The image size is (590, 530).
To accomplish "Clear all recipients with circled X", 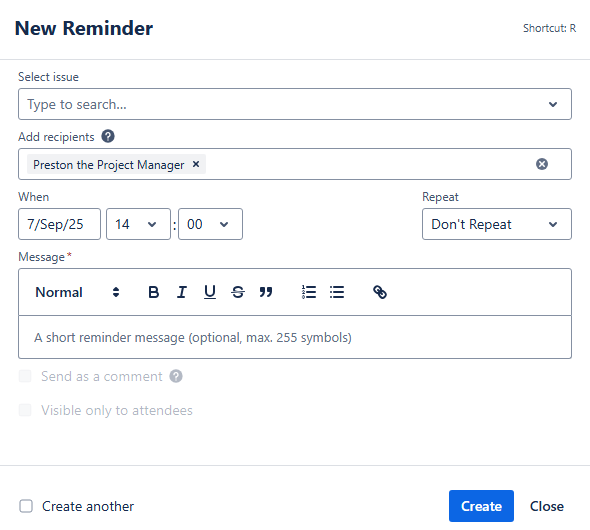I will click(542, 164).
